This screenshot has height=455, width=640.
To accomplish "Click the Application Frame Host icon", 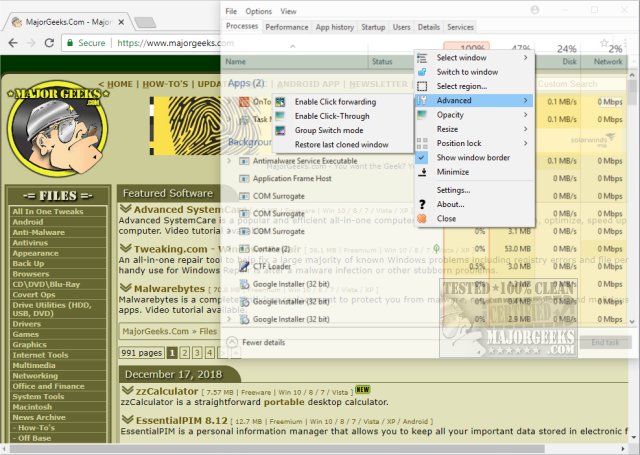I will (244, 179).
